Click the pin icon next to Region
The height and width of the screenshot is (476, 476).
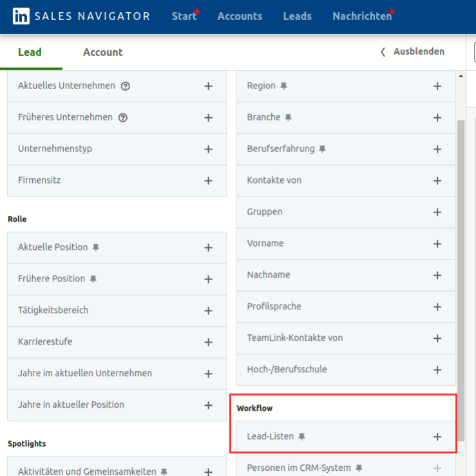[283, 86]
